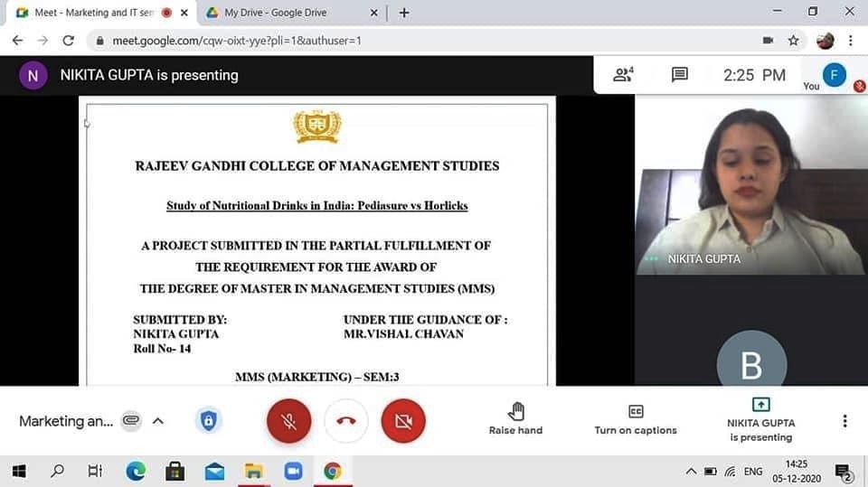Check battery status in tray

[x=711, y=472]
